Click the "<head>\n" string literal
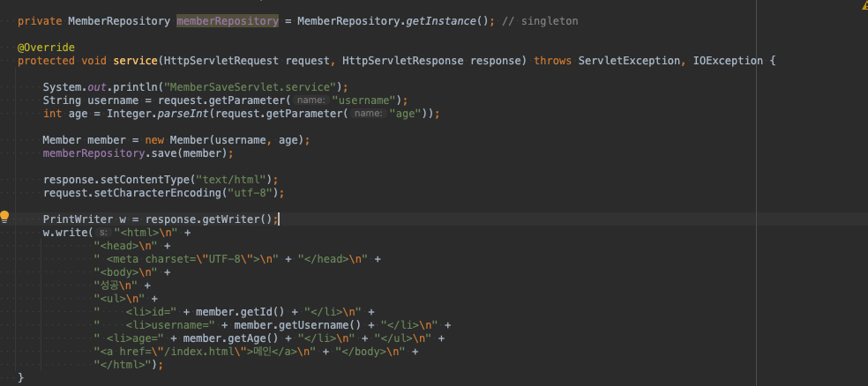Viewport: 868px width, 386px height. (125, 246)
